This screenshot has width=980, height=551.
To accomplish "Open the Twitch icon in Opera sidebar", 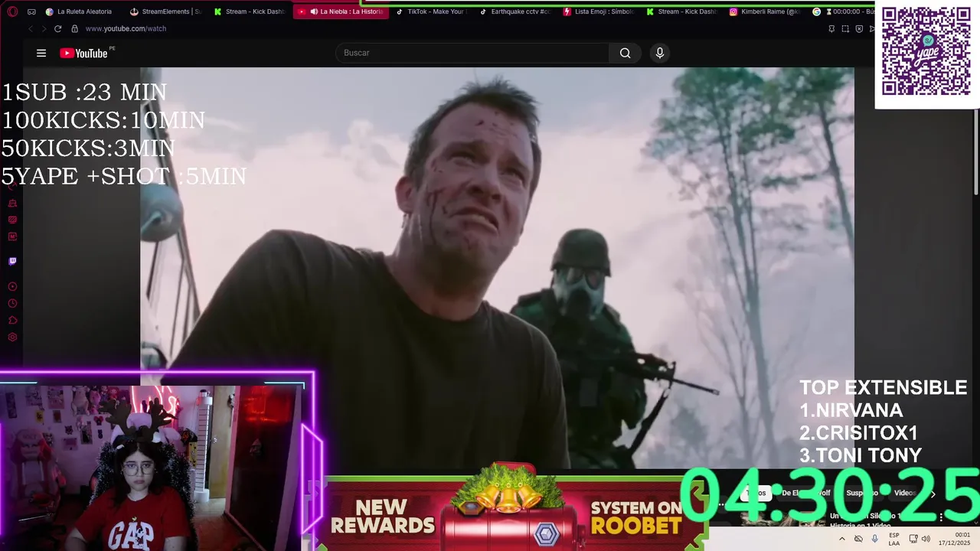I will [x=12, y=261].
